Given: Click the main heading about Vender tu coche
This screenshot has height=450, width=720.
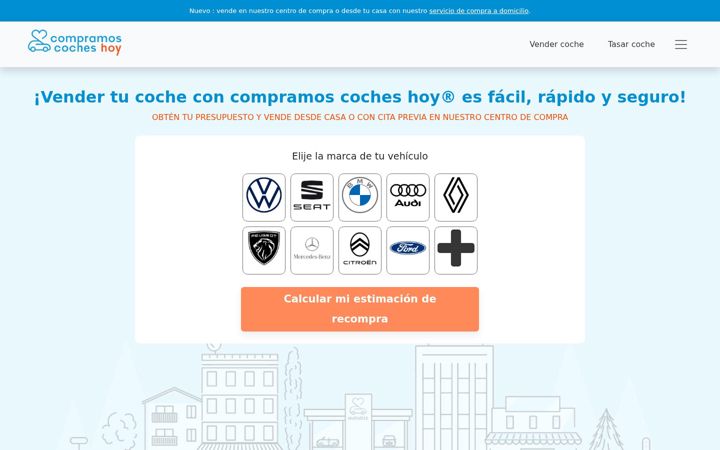Looking at the screenshot, I should pos(360,97).
